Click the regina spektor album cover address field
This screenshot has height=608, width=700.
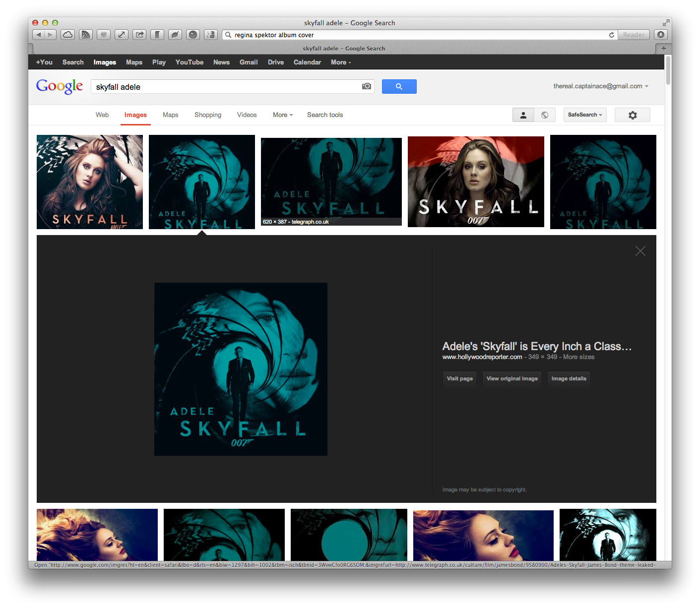419,35
